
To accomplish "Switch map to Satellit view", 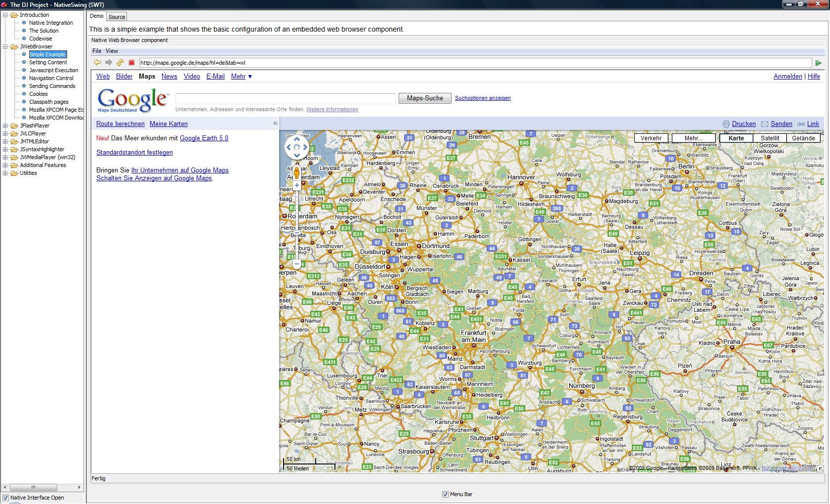I will click(770, 138).
